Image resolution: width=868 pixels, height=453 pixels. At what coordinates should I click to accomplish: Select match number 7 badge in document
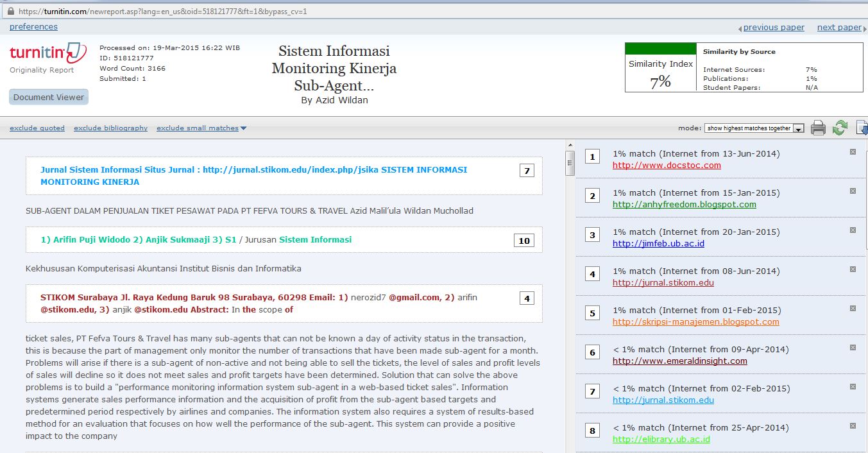tap(527, 171)
